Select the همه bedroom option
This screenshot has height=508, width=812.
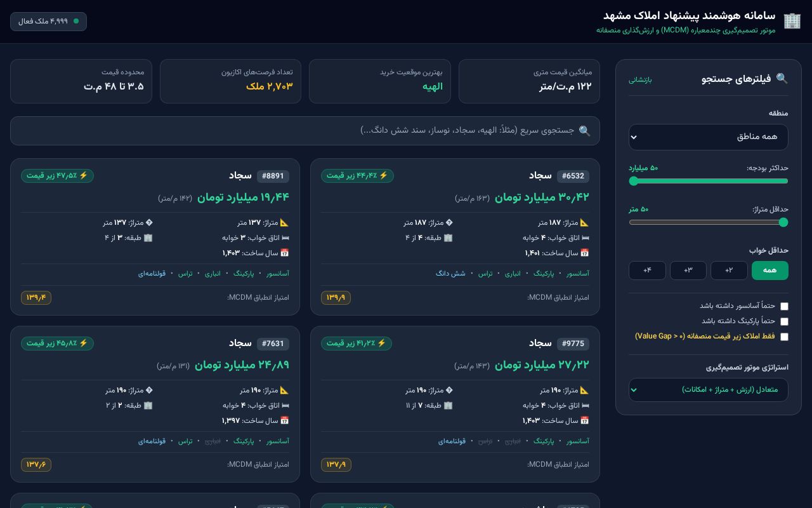pos(770,271)
